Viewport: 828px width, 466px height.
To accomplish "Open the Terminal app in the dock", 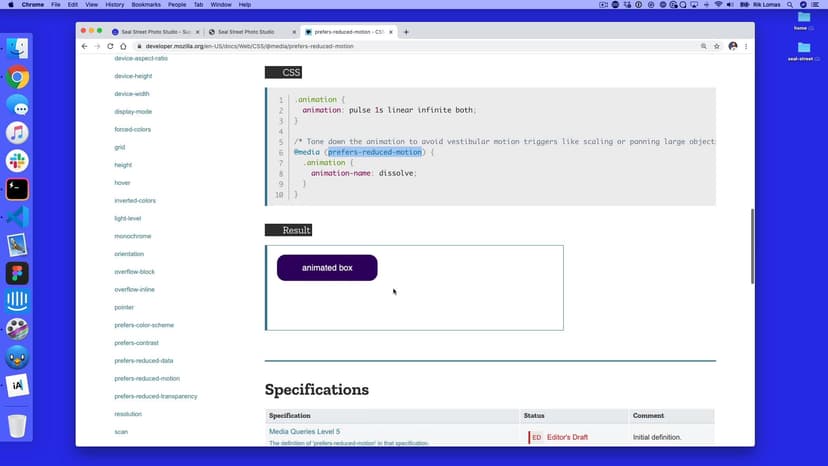I will coord(17,189).
